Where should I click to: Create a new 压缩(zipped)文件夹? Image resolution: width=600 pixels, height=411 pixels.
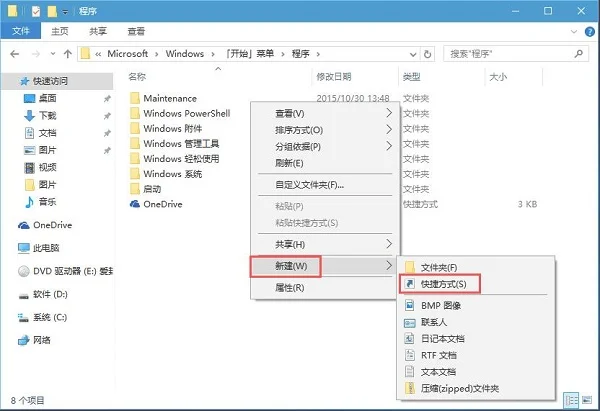coord(476,389)
